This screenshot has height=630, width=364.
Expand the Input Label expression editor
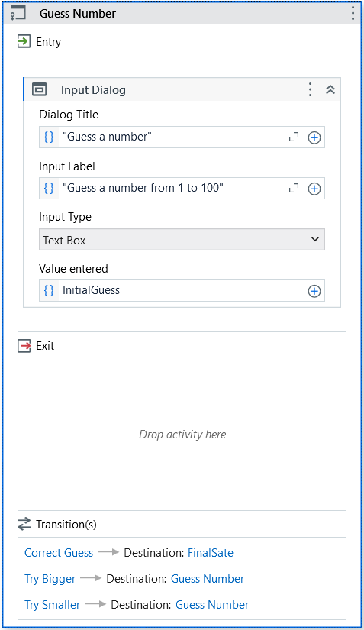(294, 188)
